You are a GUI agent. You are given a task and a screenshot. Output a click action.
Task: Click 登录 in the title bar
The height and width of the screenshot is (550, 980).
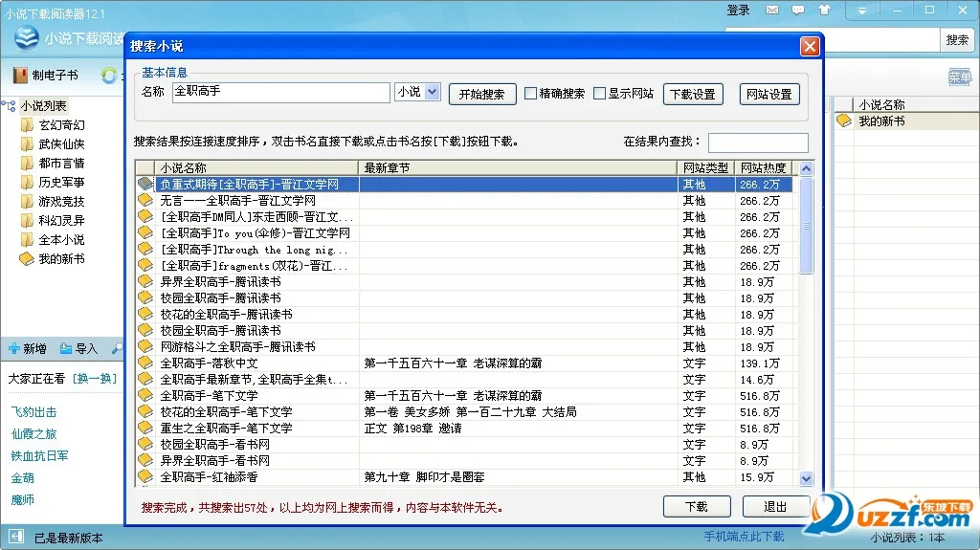[x=739, y=11]
